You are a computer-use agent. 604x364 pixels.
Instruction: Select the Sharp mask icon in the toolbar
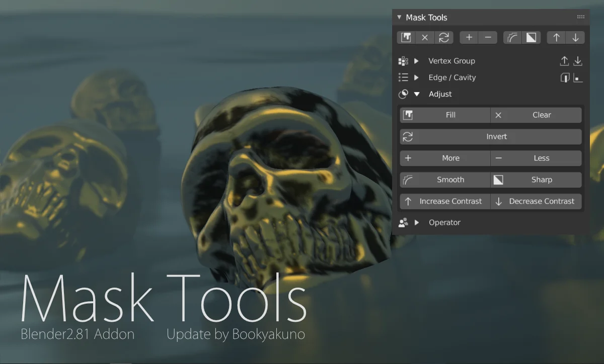pos(532,37)
